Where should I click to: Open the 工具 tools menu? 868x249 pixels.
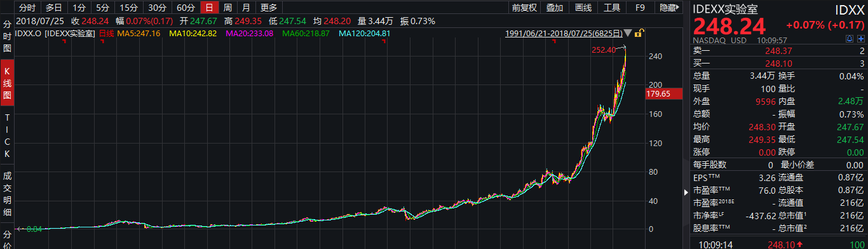pos(611,8)
